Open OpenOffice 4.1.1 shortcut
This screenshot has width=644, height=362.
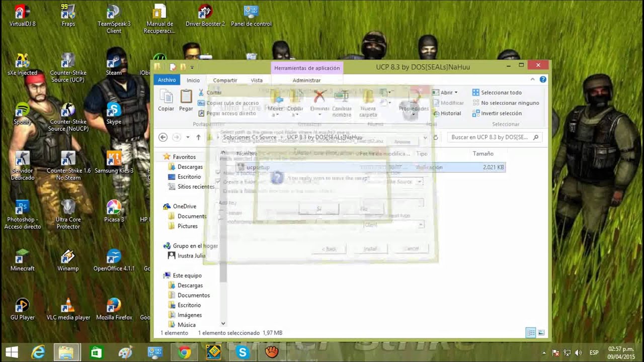[x=114, y=259]
